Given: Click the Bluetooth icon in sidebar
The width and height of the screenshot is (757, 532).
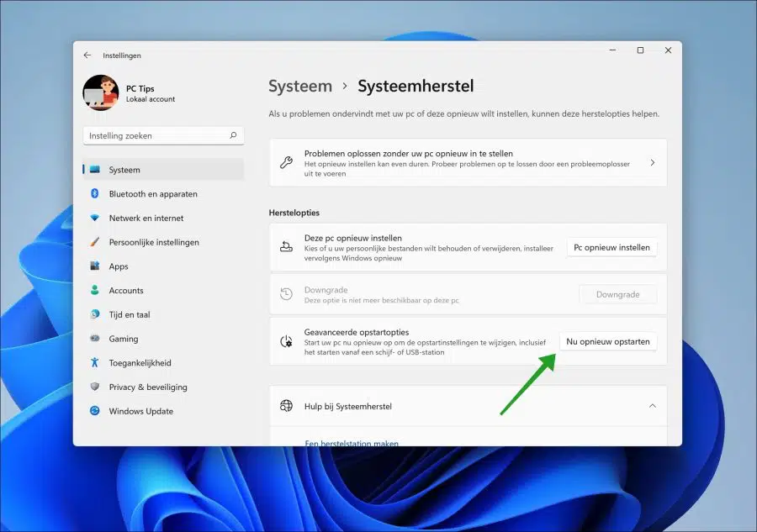Looking at the screenshot, I should 94,193.
